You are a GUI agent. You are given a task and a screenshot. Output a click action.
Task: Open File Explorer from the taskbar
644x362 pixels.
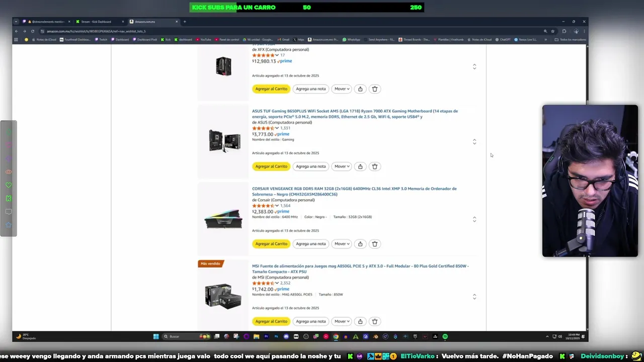coord(256,336)
